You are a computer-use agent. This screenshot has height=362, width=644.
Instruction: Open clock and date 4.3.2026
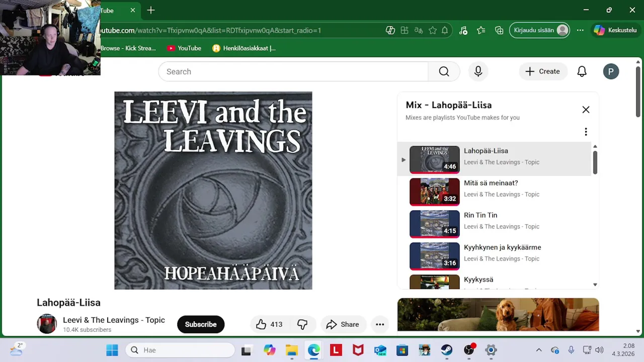pyautogui.click(x=623, y=350)
